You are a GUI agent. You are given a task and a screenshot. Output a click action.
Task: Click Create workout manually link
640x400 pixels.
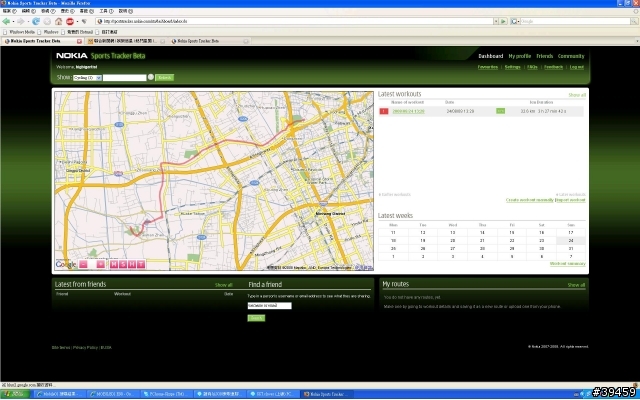(529, 200)
